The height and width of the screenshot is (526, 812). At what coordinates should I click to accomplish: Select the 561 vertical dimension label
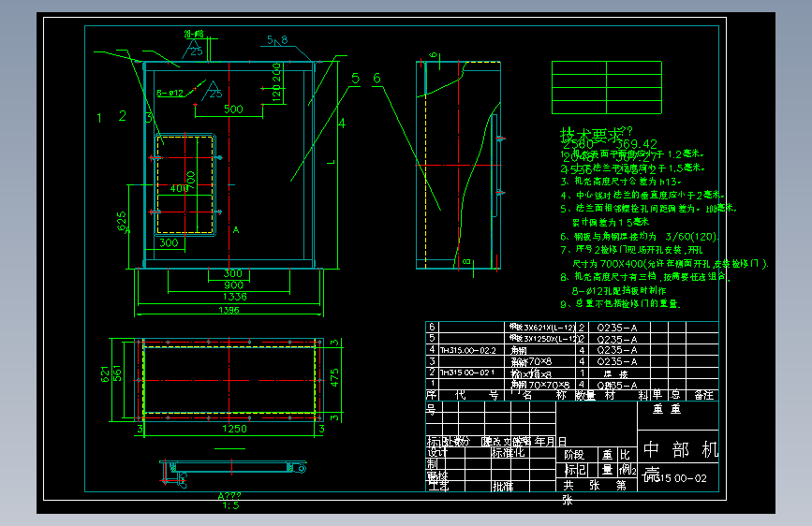[x=118, y=373]
